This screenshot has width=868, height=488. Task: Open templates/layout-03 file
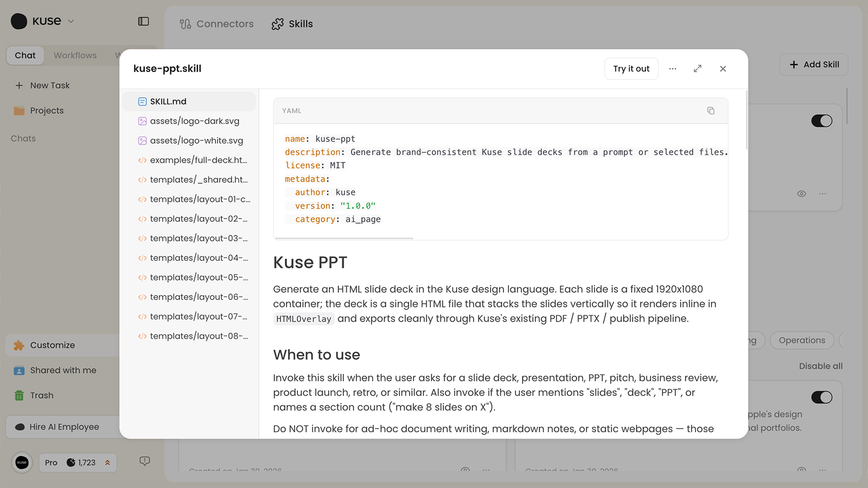coord(189,238)
